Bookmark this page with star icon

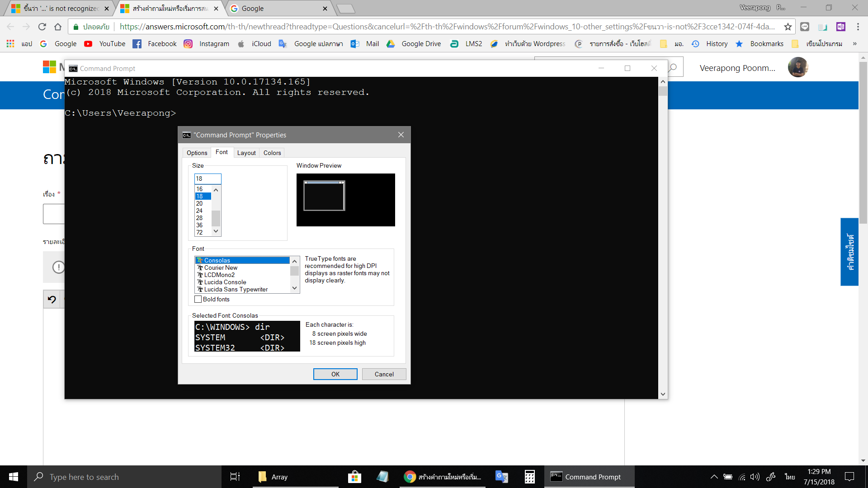(x=788, y=27)
